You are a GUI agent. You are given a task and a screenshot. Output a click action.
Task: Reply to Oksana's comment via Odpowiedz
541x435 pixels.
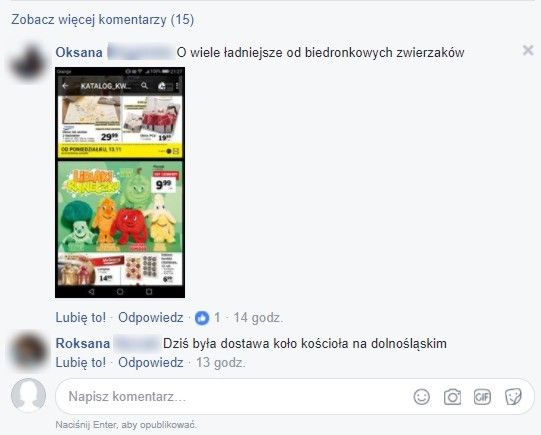pyautogui.click(x=151, y=317)
